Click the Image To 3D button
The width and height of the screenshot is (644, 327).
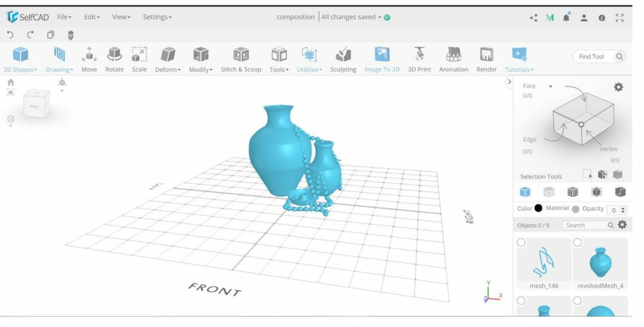(382, 59)
